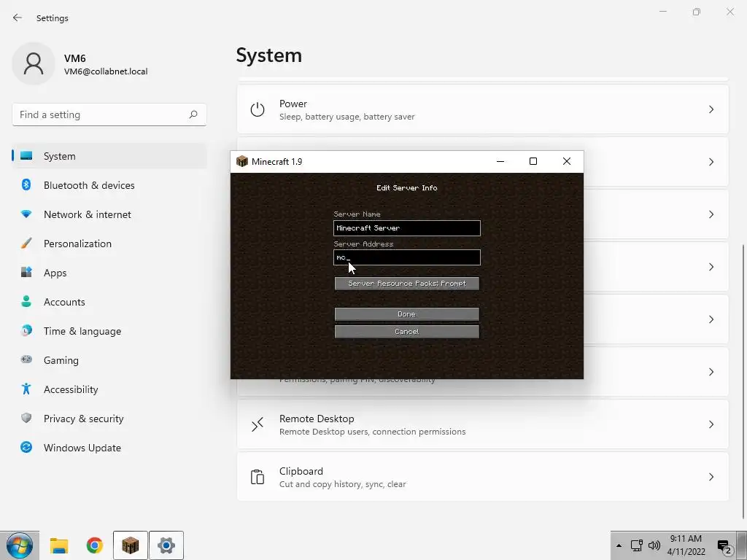This screenshot has height=560, width=747.
Task: Open the Remote Desktop settings row title
Action: coord(317,419)
